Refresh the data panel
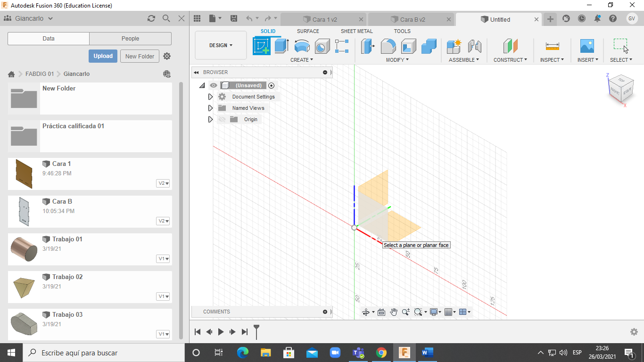Image resolution: width=644 pixels, height=362 pixels. coord(151,18)
